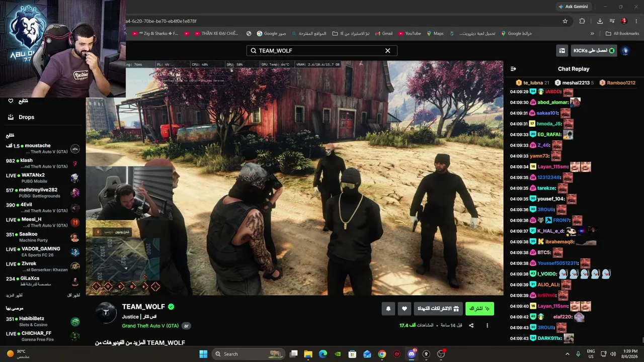Click username EG_RAFAI in chat
The image size is (644, 362).
click(549, 135)
